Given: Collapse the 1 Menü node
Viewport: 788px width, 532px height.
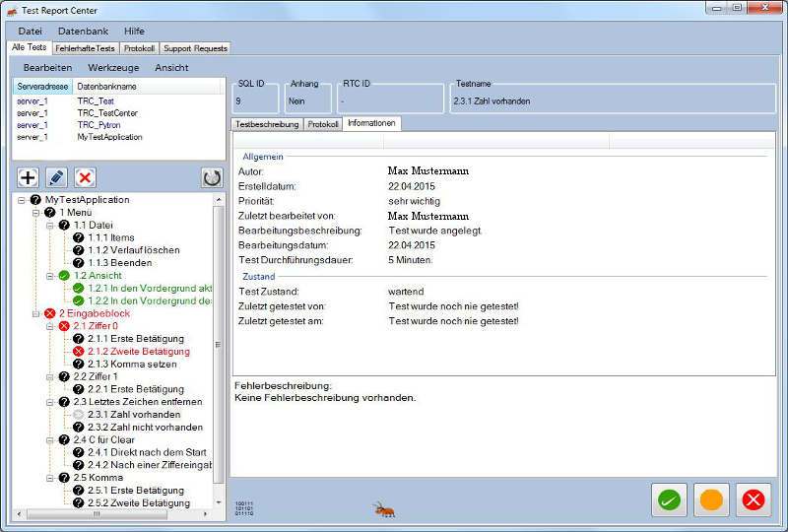Looking at the screenshot, I should tap(35, 213).
